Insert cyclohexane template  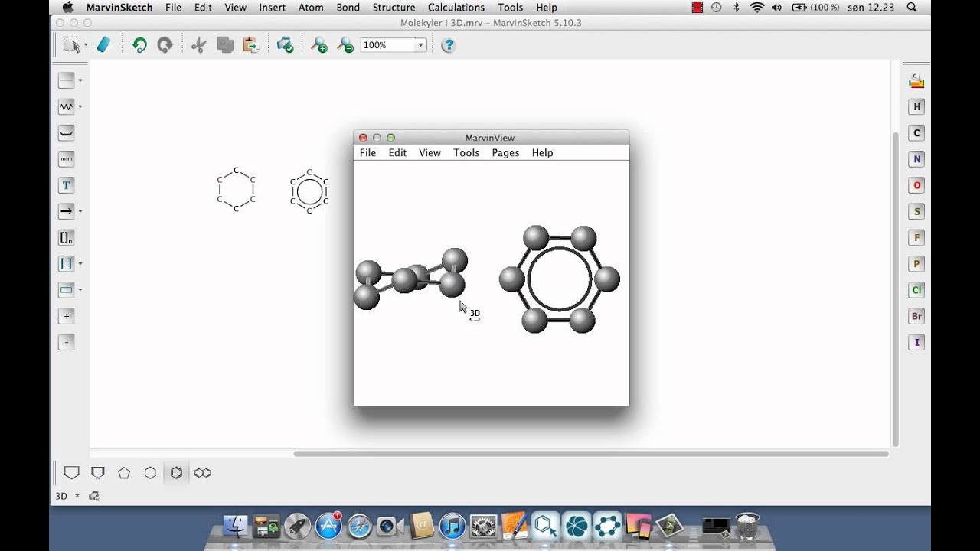pos(150,473)
